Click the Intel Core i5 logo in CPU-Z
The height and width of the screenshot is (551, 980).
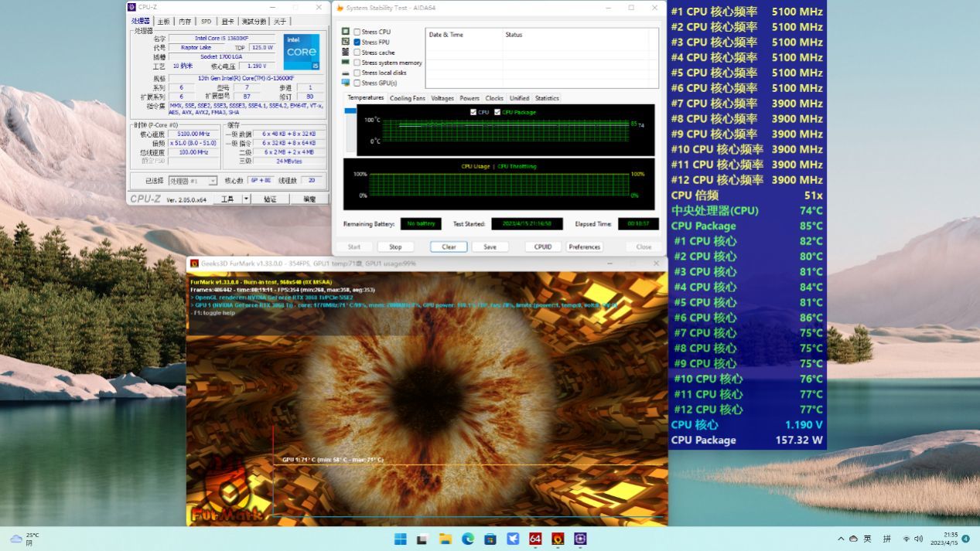[x=301, y=52]
